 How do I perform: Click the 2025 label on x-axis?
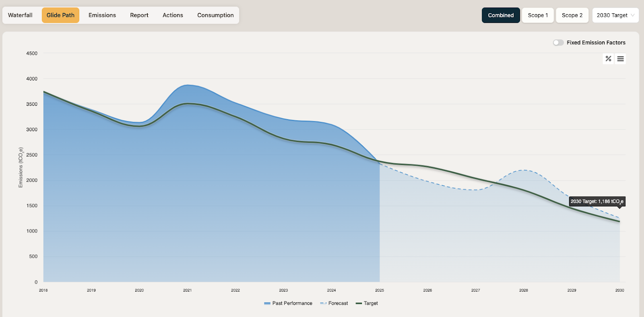(380, 290)
